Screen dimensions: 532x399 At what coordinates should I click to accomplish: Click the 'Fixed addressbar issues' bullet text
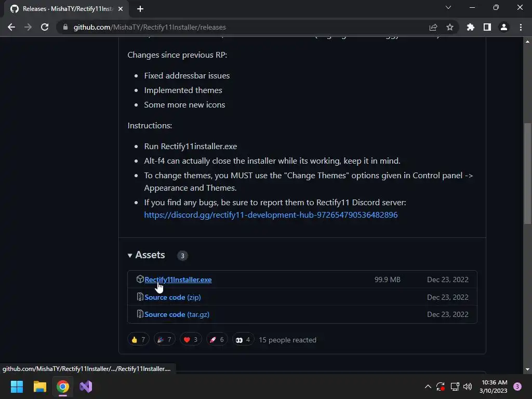(x=187, y=76)
